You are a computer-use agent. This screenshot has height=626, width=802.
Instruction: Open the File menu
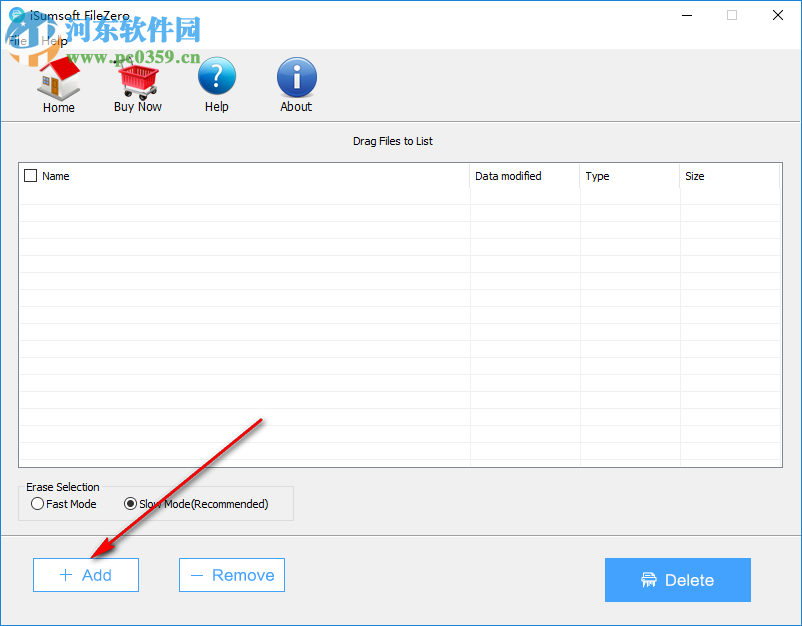[17, 41]
